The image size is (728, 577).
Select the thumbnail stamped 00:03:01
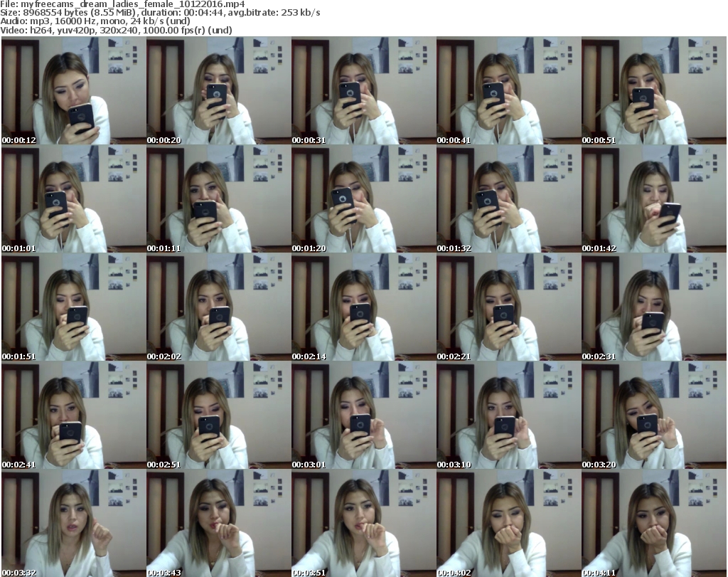pos(363,415)
